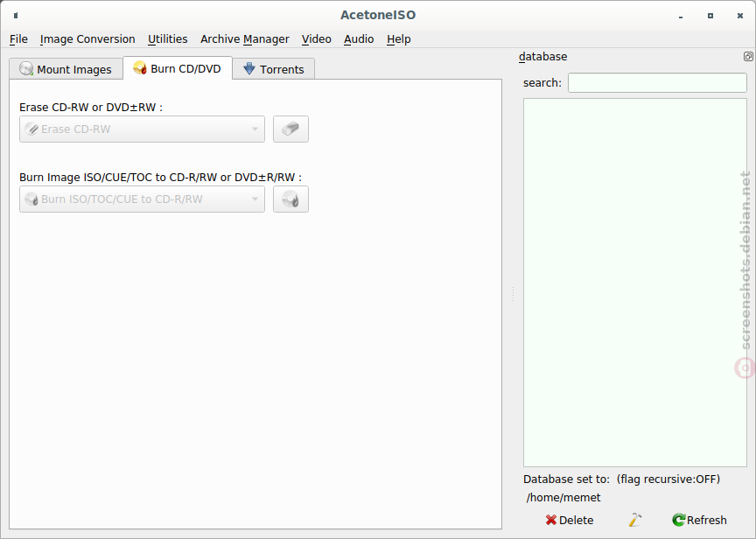Focus the database search field
Screen dimensions: 756x539
point(657,82)
